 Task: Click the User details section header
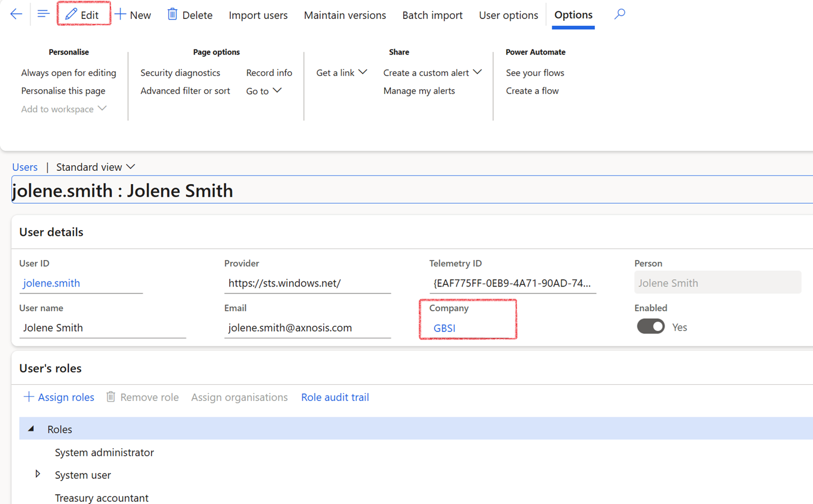click(51, 232)
